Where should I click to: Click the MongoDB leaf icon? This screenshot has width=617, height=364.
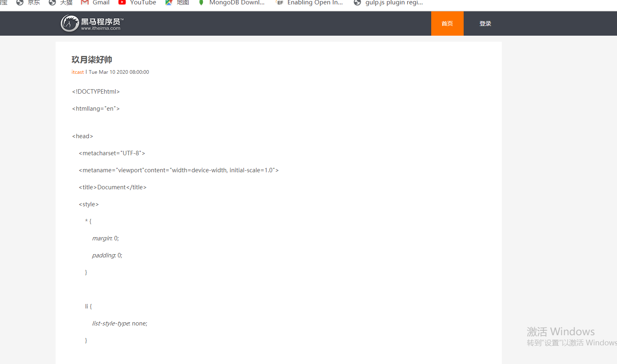201,2
